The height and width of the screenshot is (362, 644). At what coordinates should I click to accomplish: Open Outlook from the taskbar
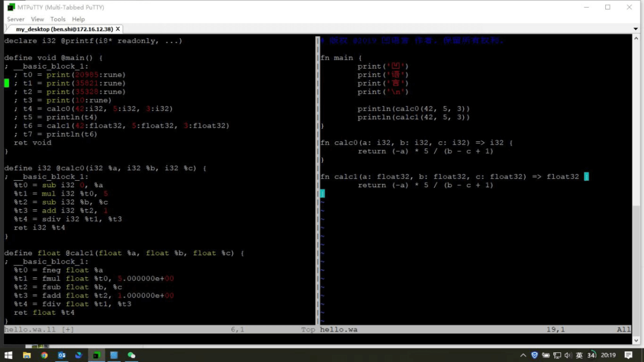(61, 355)
